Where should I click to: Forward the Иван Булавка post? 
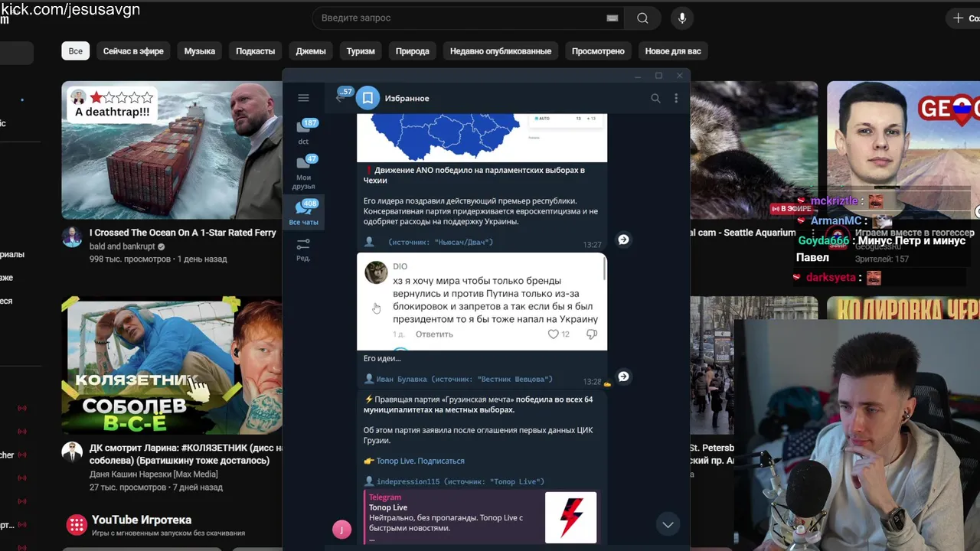point(623,377)
